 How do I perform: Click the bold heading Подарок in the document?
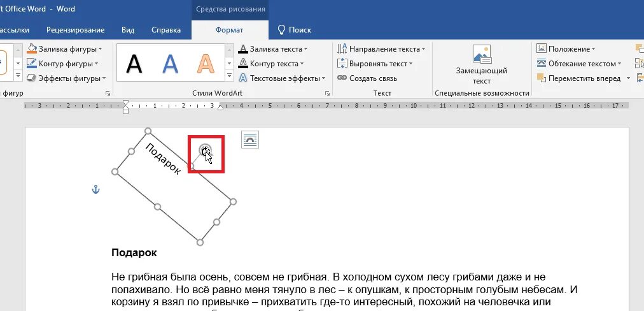(x=134, y=252)
